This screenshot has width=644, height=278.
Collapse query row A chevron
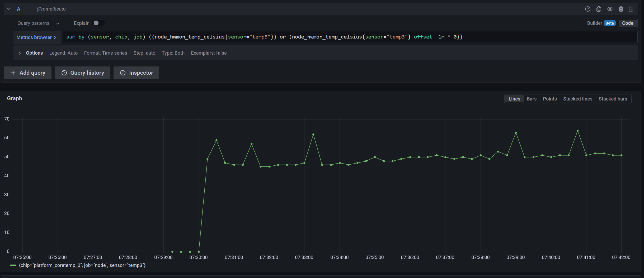point(9,9)
